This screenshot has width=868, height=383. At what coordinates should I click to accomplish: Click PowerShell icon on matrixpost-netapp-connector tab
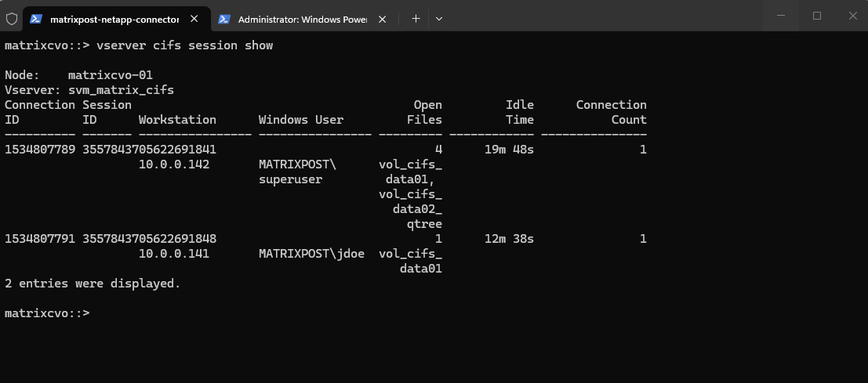(x=36, y=19)
